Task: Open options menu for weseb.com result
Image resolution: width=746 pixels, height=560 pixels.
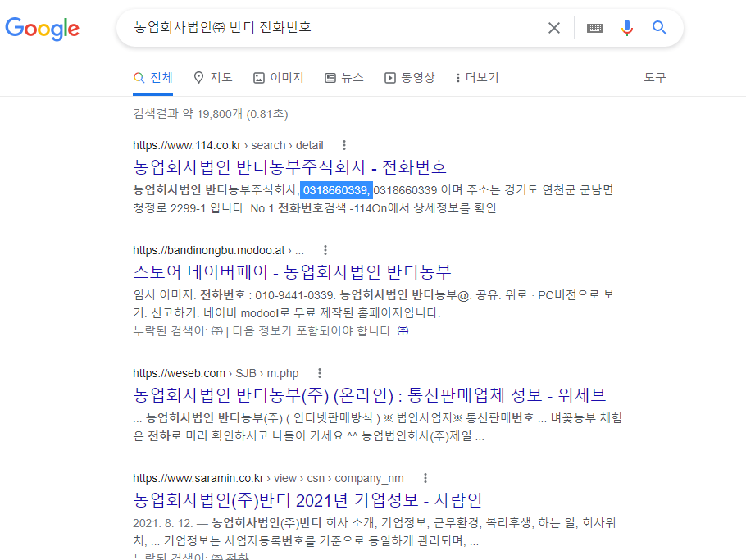Action: pos(319,373)
